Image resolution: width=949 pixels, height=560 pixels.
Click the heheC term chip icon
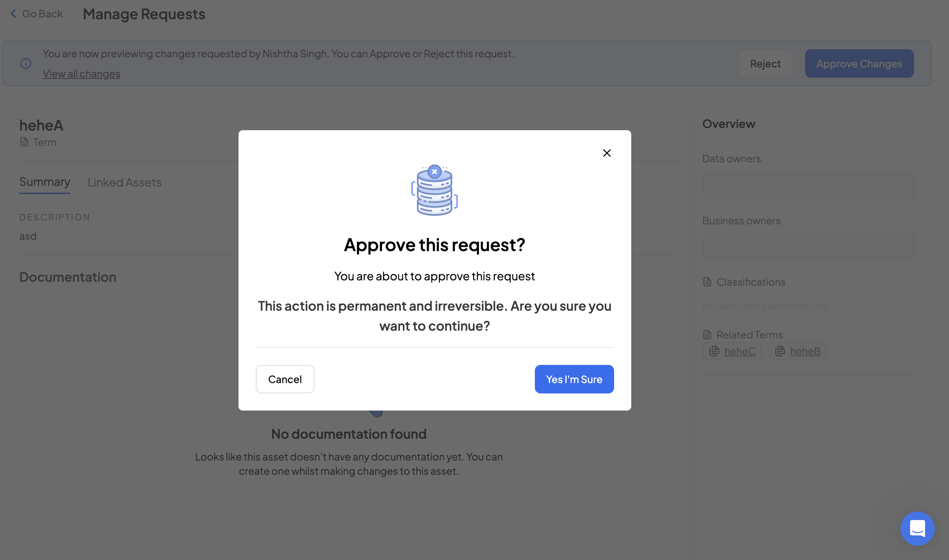[x=714, y=351]
